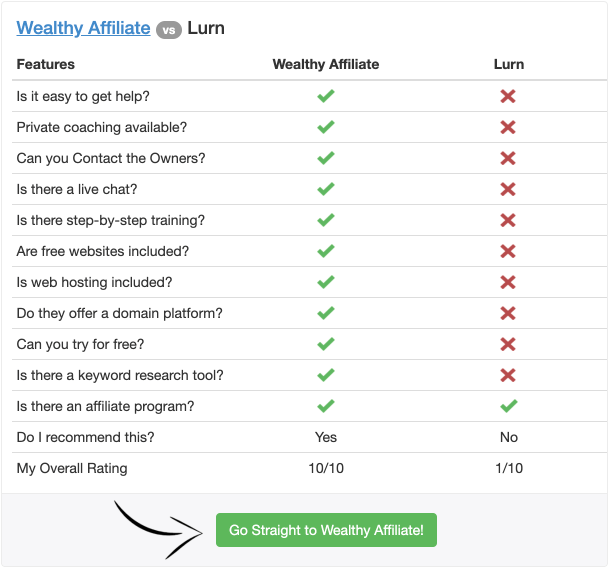Click the Features column header
The height and width of the screenshot is (568, 609).
(45, 64)
